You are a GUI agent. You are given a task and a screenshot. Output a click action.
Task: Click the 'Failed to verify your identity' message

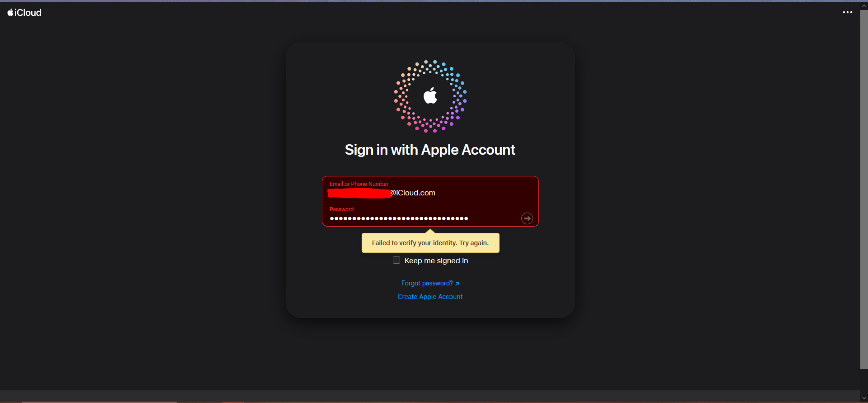tap(430, 243)
